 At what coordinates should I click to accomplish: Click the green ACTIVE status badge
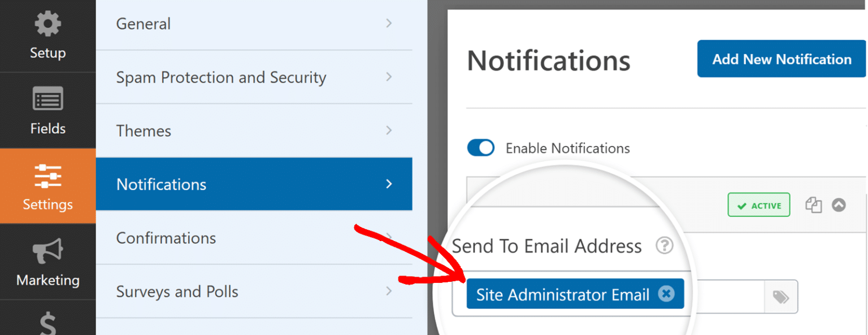758,205
